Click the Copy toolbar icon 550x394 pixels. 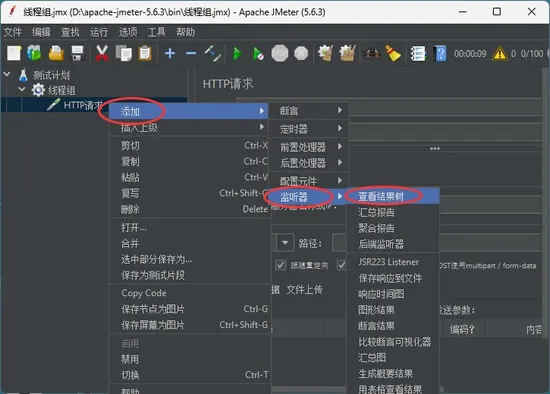123,53
